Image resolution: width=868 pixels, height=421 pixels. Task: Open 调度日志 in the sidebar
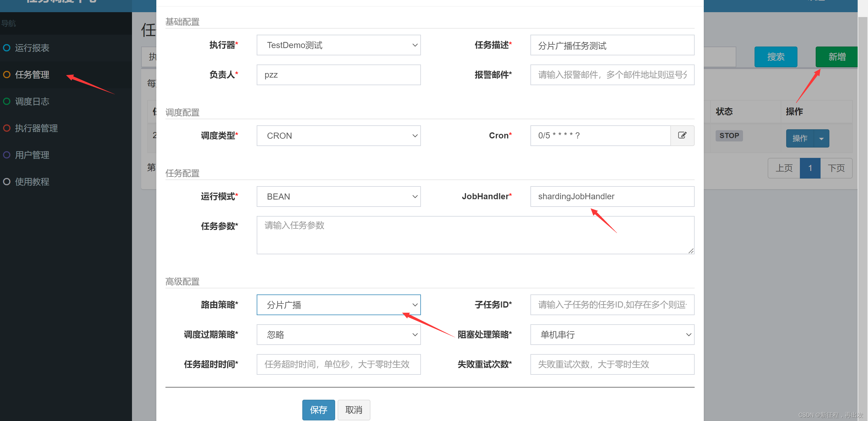66,102
